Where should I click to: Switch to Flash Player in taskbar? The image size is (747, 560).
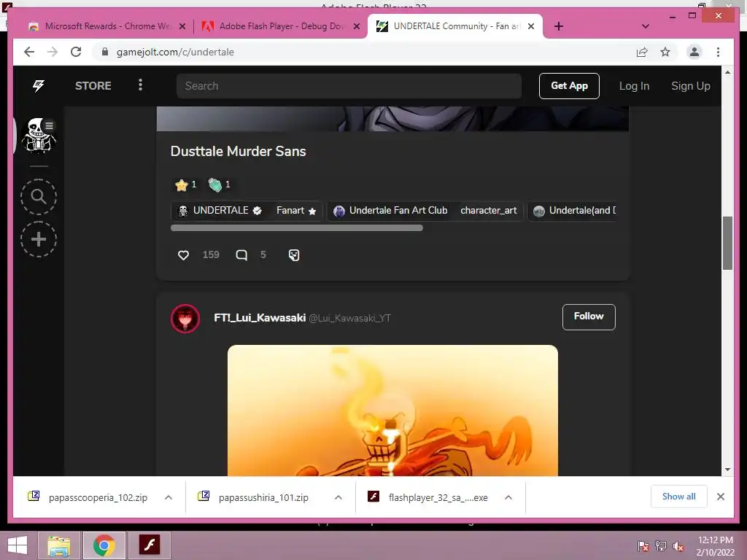(x=149, y=545)
